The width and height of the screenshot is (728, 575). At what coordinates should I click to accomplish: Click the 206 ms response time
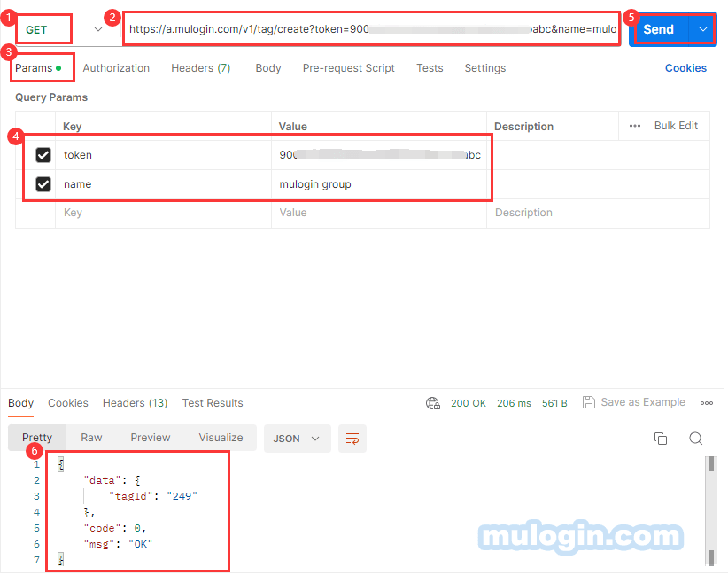click(x=514, y=403)
